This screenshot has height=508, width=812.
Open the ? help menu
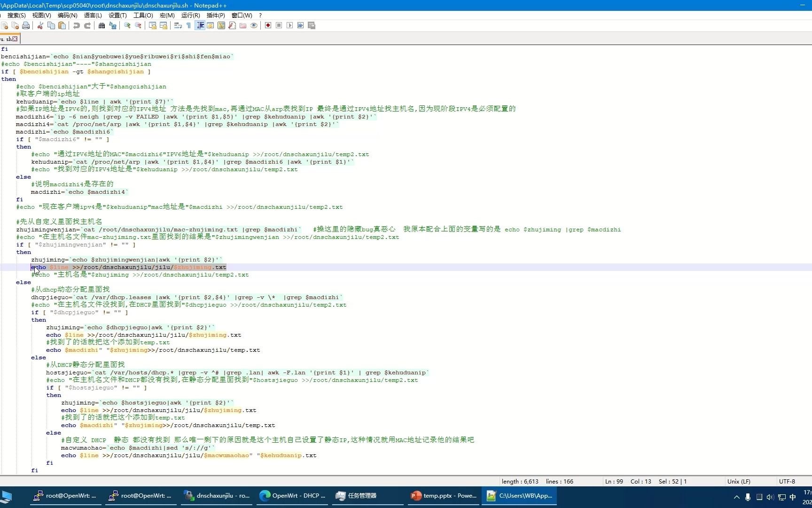260,15
